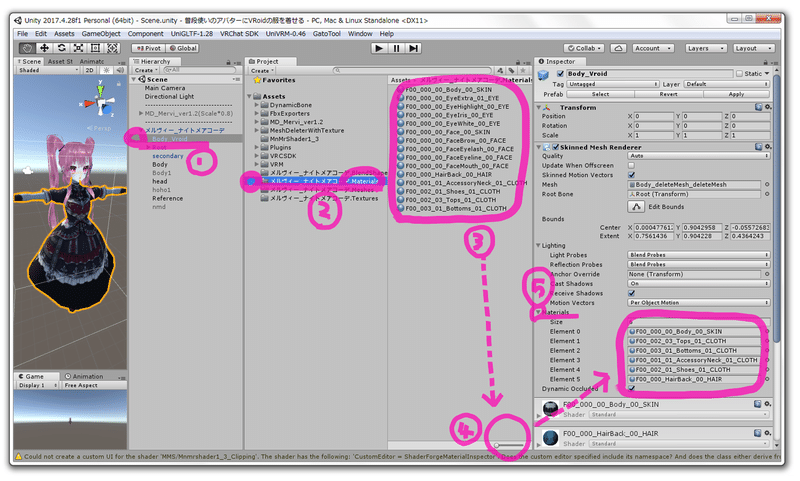Viewport: 800px width, 481px height.
Task: Toggle Body_Vroid active checkbox
Action: (x=560, y=74)
